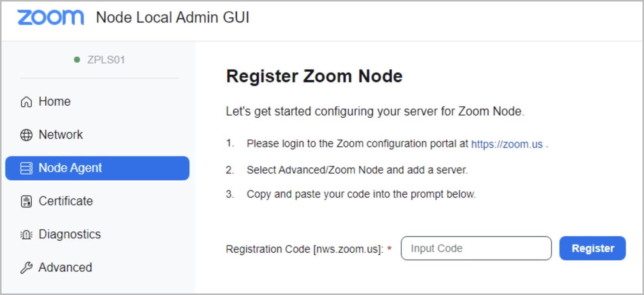Open the Certificate menu label
The width and height of the screenshot is (644, 295).
pos(66,201)
